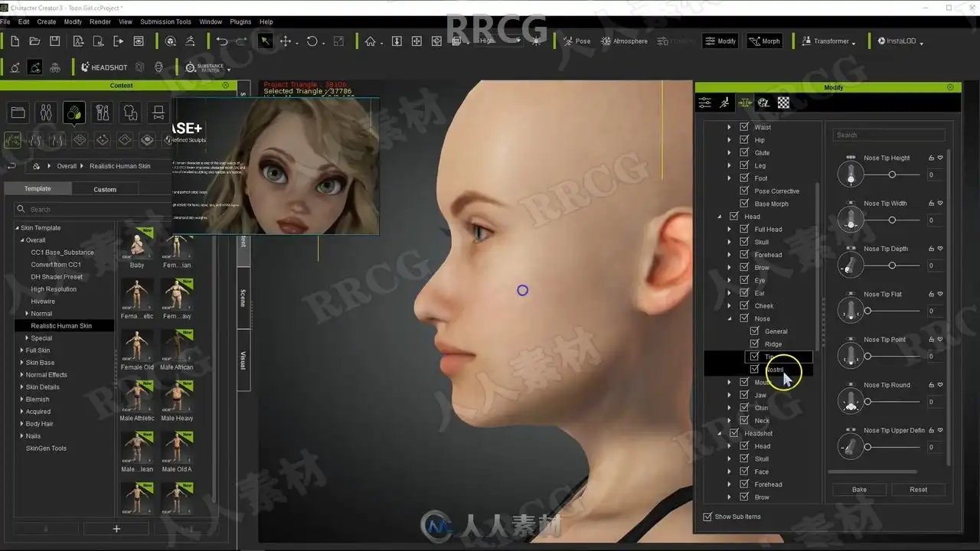Image resolution: width=980 pixels, height=551 pixels.
Task: Expand the Eye tree node
Action: click(729, 280)
